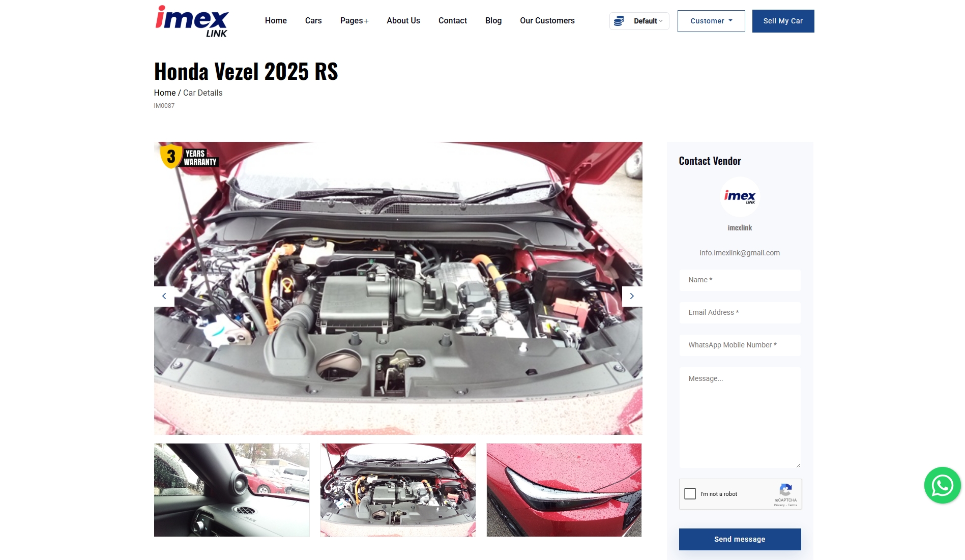Click the Send message button
This screenshot has width=965, height=560.
(x=740, y=539)
